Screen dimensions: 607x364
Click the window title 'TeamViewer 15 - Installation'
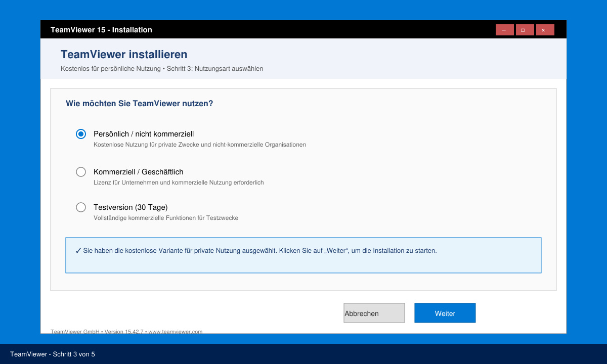(x=101, y=30)
